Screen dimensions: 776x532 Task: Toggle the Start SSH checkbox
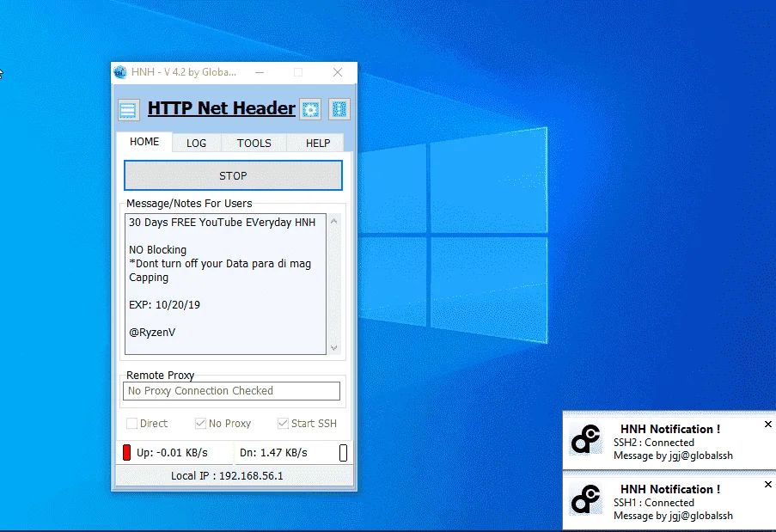(283, 423)
